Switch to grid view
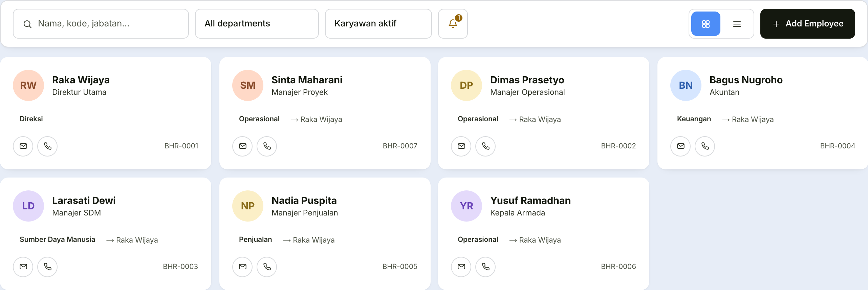 point(706,24)
